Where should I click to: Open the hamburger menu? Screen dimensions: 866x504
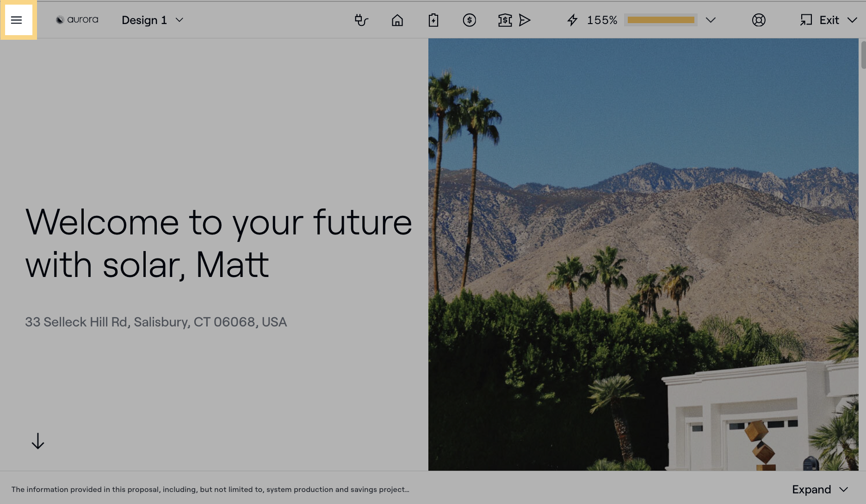pyautogui.click(x=17, y=20)
